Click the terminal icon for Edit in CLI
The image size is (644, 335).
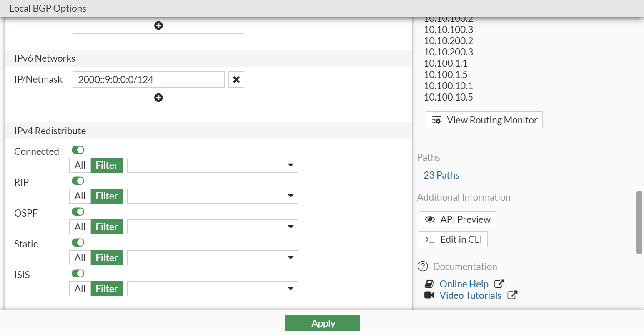[429, 239]
